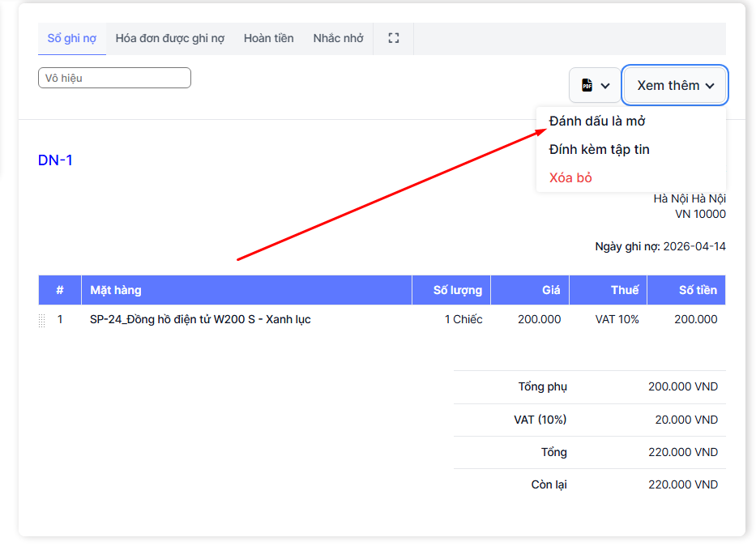Toggle the fullscreen expand icon
Image resolution: width=756 pixels, height=546 pixels.
(394, 38)
